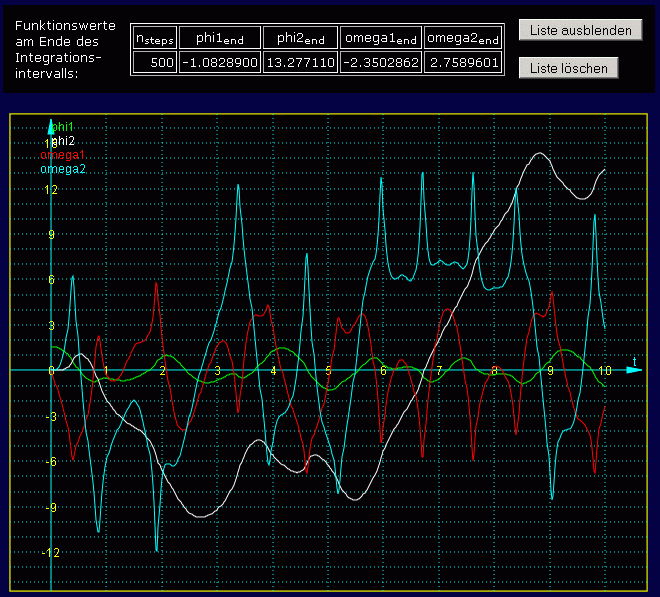Click the omega2end value 2.7589601
Screen dimensions: 660x597
point(462,63)
